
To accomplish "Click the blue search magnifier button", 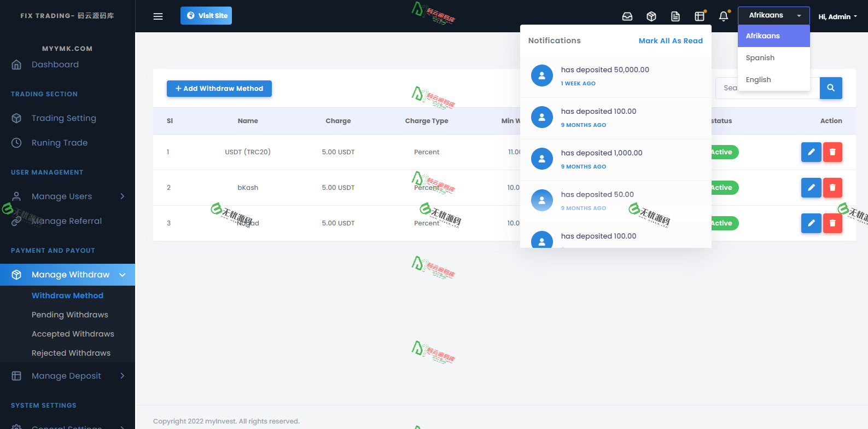I will point(830,88).
